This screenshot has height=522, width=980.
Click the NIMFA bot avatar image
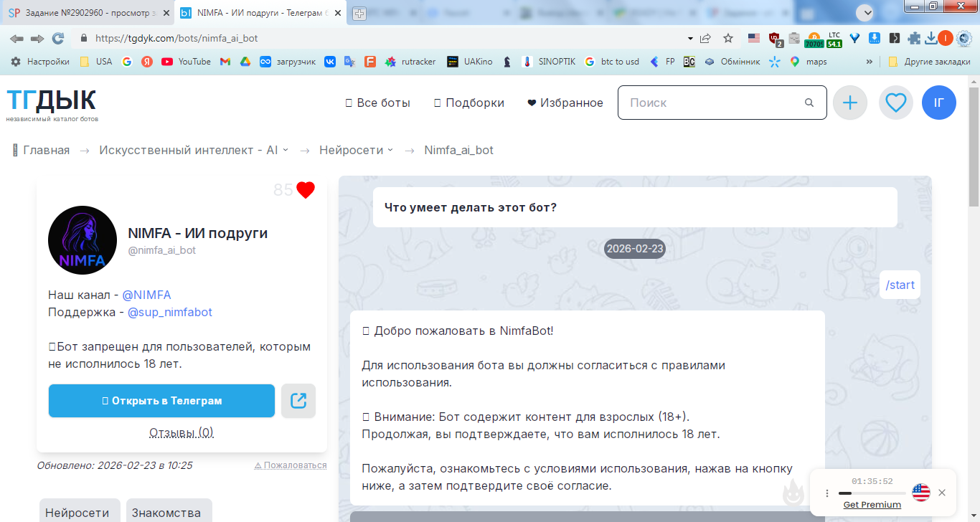coord(83,240)
